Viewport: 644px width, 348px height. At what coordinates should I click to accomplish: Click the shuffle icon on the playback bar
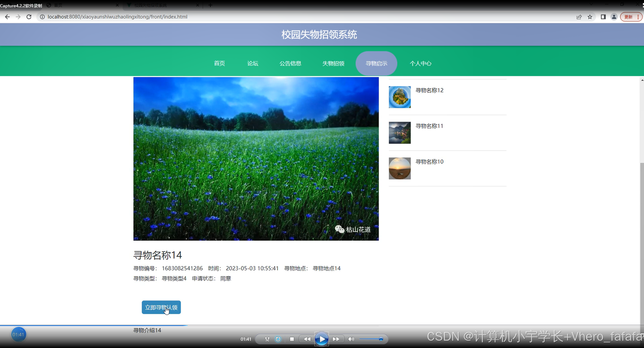pyautogui.click(x=267, y=339)
